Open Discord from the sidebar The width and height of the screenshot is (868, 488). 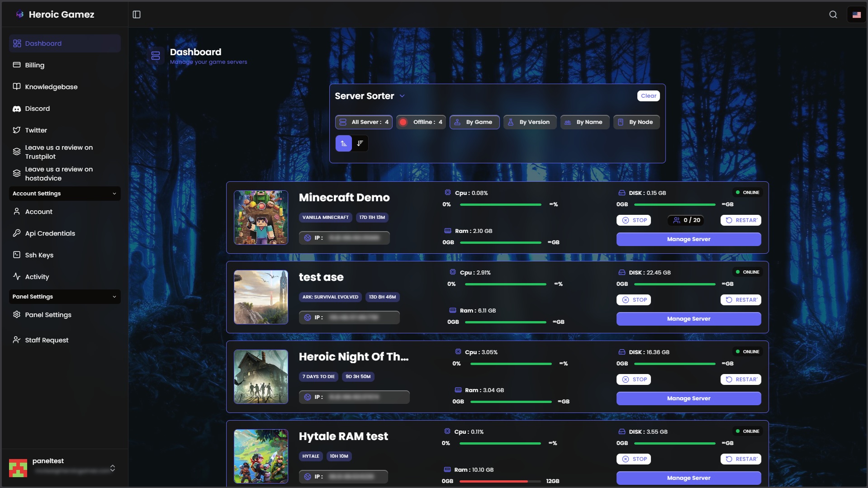[x=38, y=109]
